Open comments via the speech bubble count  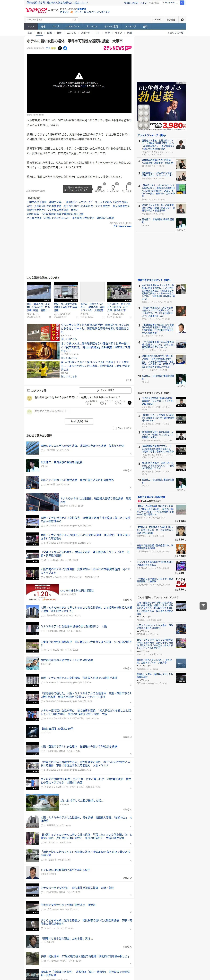[x=48, y=48]
